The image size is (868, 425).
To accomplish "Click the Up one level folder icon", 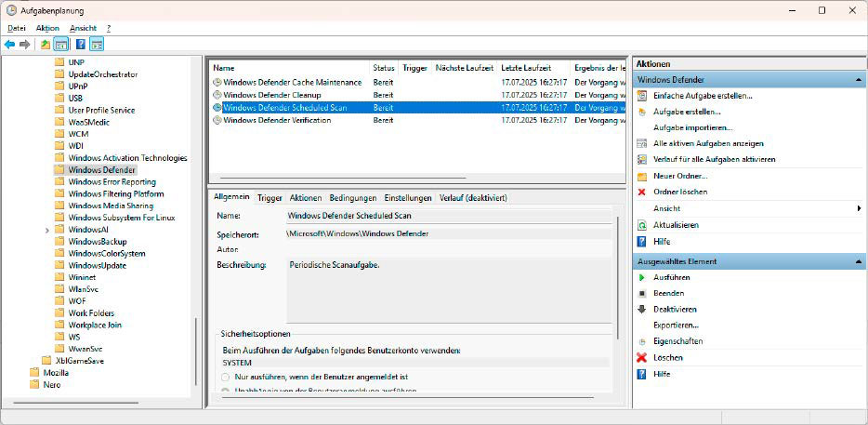I will point(46,45).
